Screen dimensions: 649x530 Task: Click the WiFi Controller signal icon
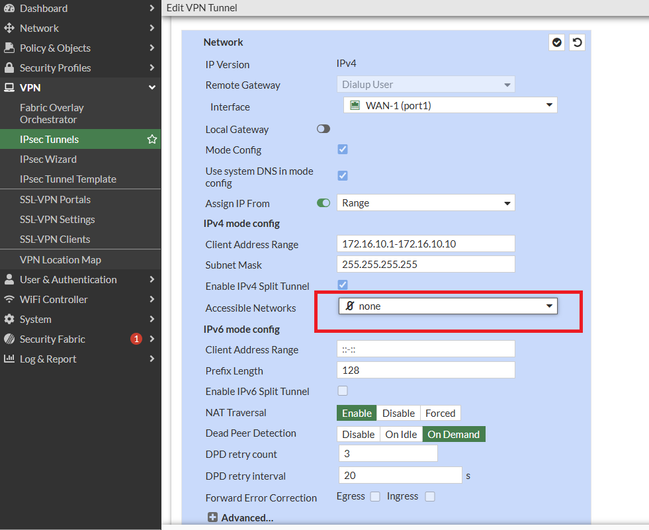coord(9,299)
